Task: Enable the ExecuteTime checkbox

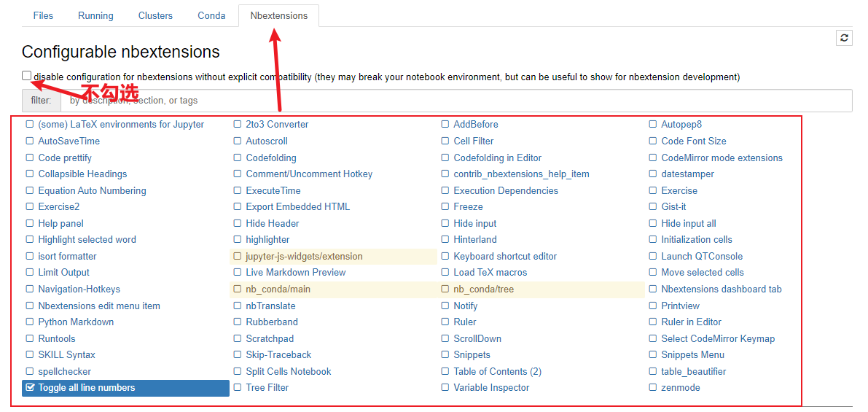Action: (x=238, y=190)
